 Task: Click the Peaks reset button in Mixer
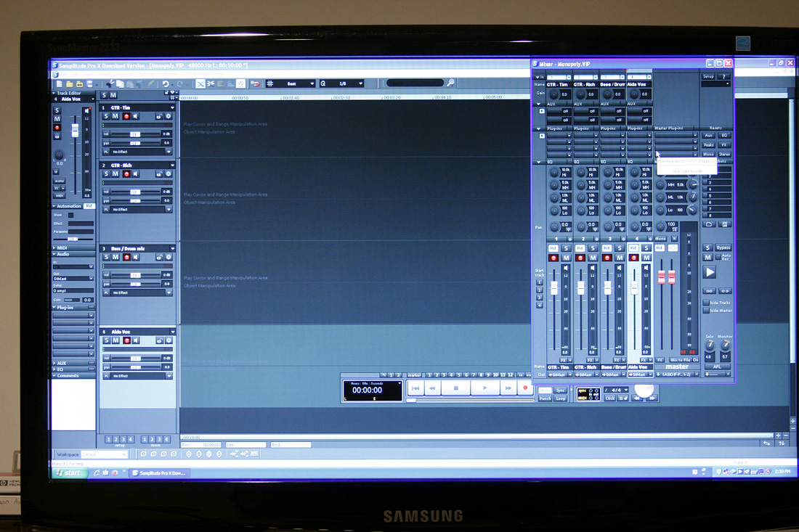coord(709,144)
